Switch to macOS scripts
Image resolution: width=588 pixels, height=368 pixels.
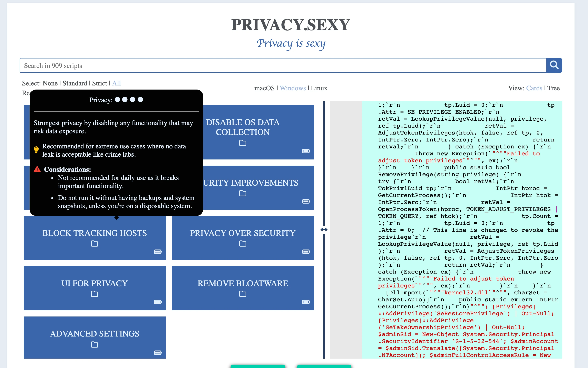pyautogui.click(x=264, y=88)
